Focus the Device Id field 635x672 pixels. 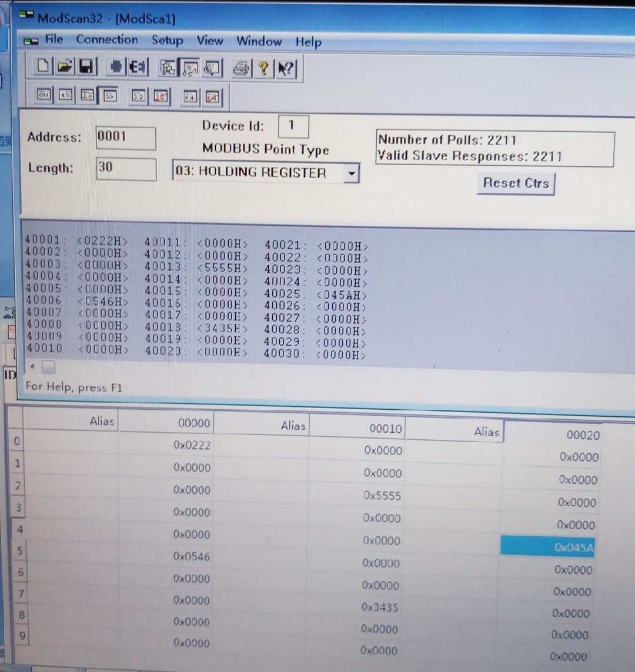coord(293,126)
